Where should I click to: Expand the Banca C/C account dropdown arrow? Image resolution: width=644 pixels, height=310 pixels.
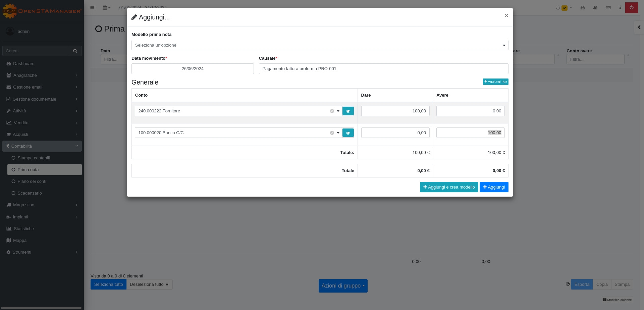point(338,133)
